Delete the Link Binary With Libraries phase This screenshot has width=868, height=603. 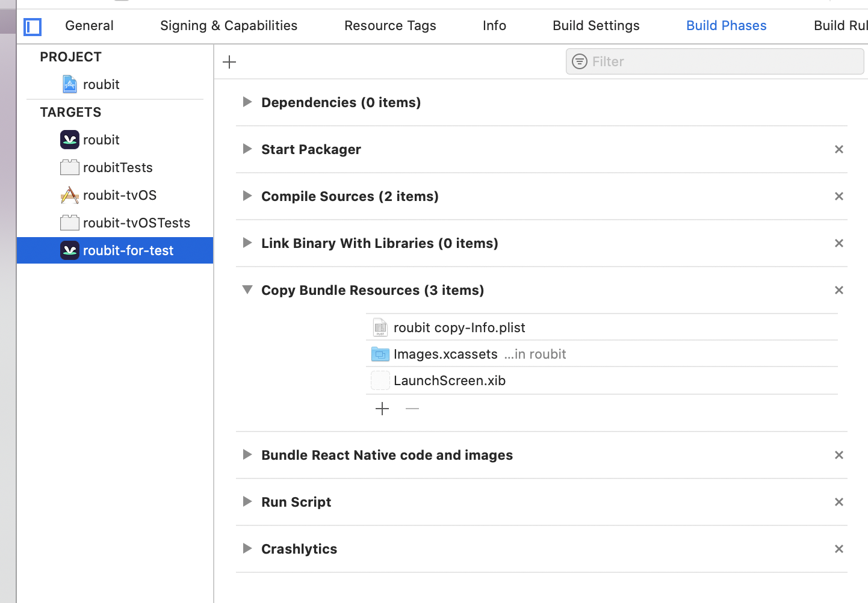point(839,243)
